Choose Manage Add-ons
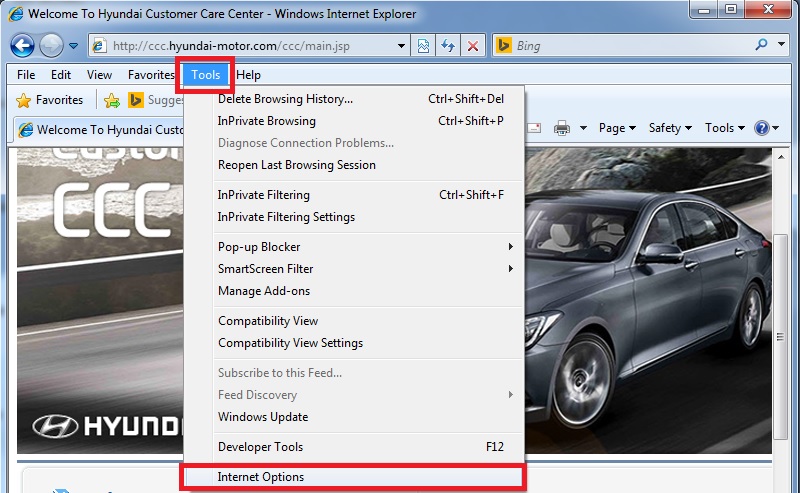800x493 pixels. tap(354, 291)
